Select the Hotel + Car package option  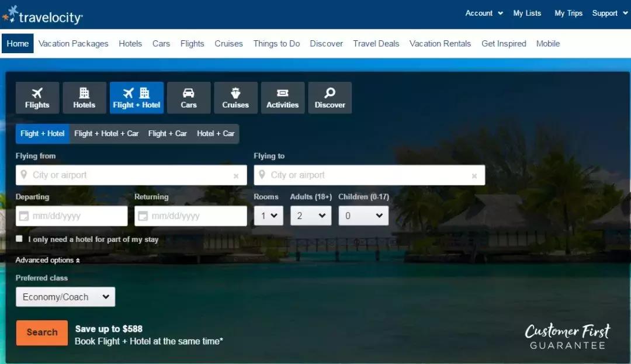point(216,134)
